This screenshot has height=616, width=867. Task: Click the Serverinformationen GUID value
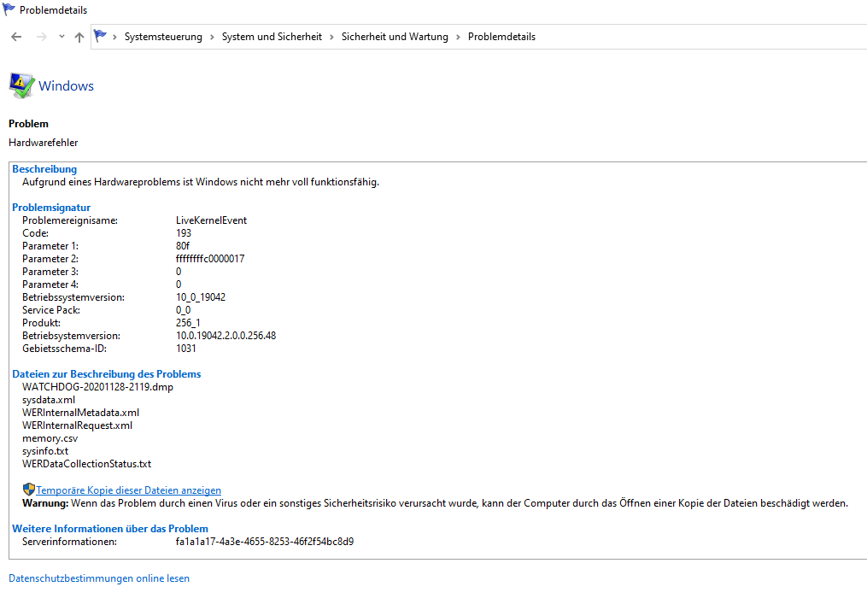point(265,542)
